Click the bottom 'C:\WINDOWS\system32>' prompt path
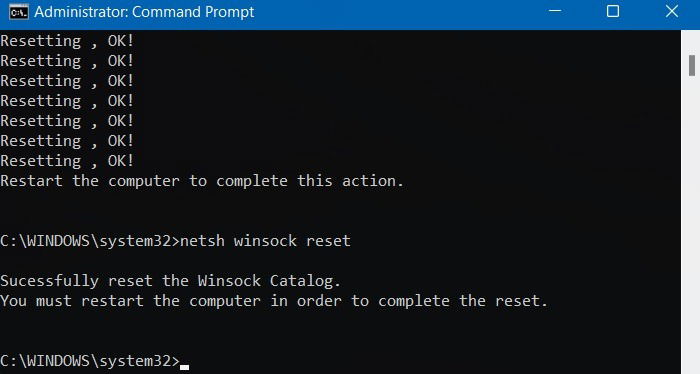The width and height of the screenshot is (700, 374). click(90, 361)
